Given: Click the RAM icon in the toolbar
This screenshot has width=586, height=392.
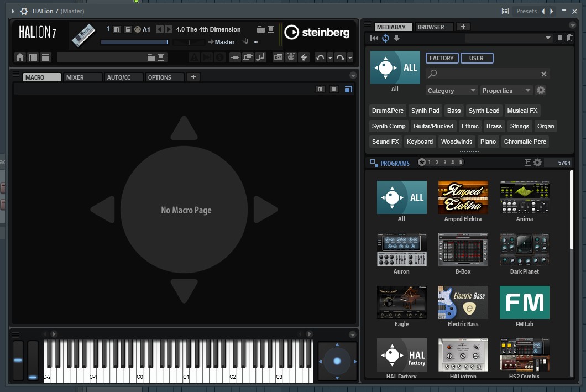Looking at the screenshot, I should pyautogui.click(x=278, y=58).
